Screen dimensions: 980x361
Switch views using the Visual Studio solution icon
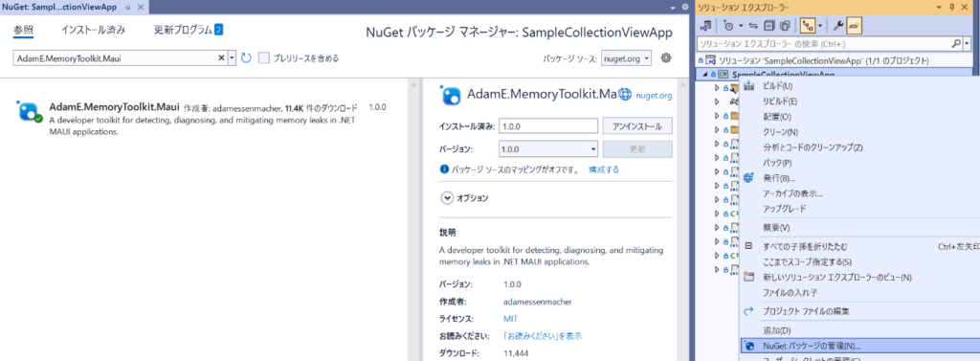(x=705, y=26)
